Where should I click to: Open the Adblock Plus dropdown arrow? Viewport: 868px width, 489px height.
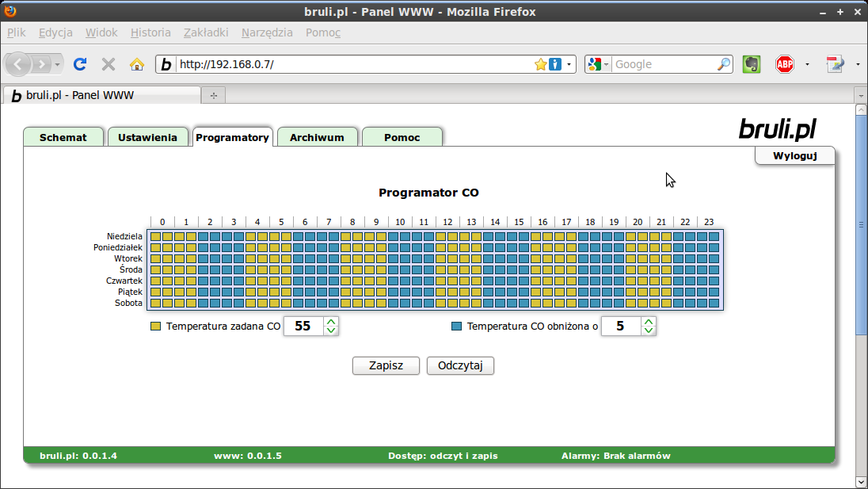(x=807, y=64)
